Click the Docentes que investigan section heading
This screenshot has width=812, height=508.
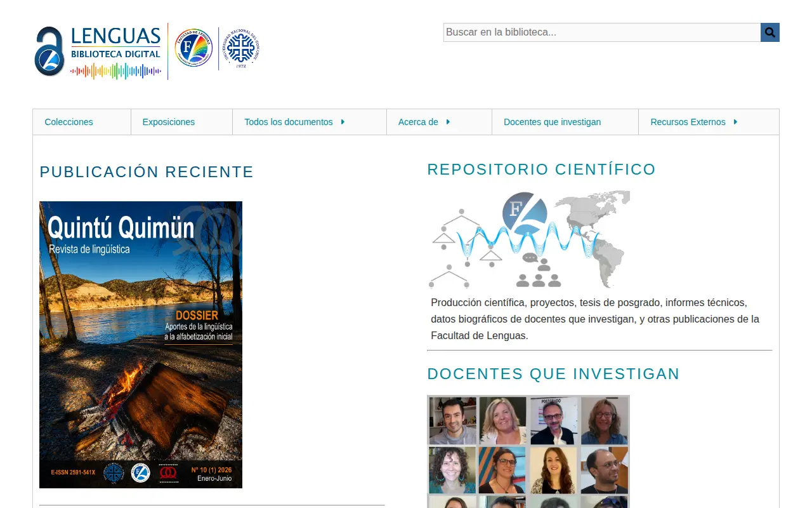click(x=553, y=374)
